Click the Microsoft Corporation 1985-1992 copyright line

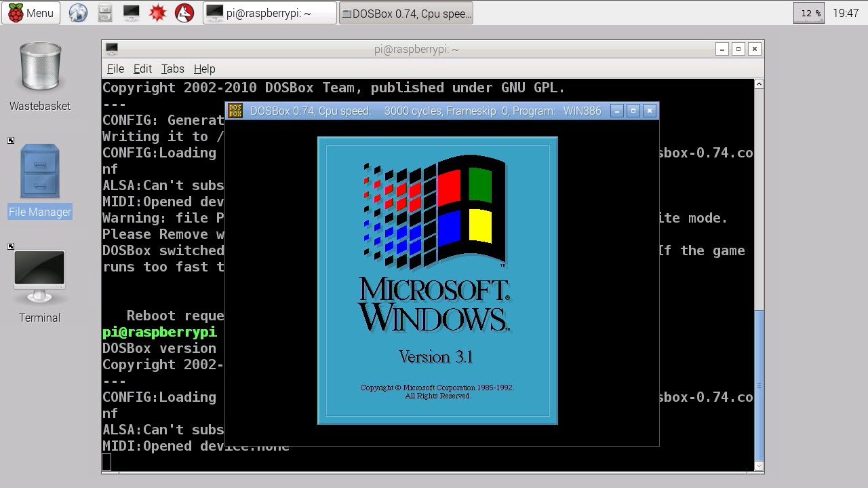coord(437,388)
